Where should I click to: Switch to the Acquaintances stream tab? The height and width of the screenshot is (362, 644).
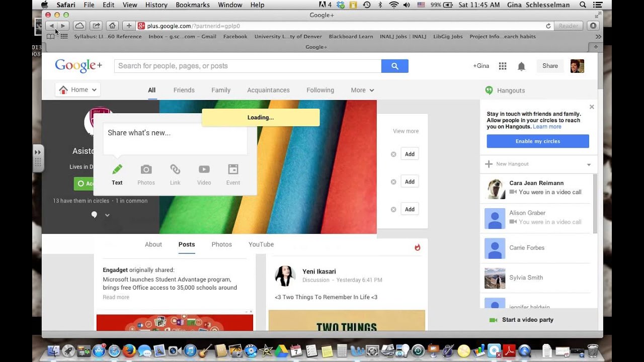point(268,90)
